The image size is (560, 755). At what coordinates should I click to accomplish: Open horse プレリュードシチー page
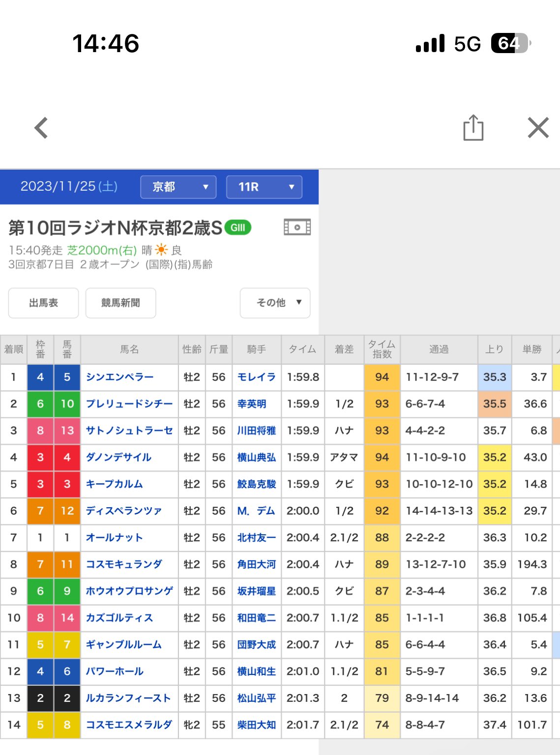129,404
